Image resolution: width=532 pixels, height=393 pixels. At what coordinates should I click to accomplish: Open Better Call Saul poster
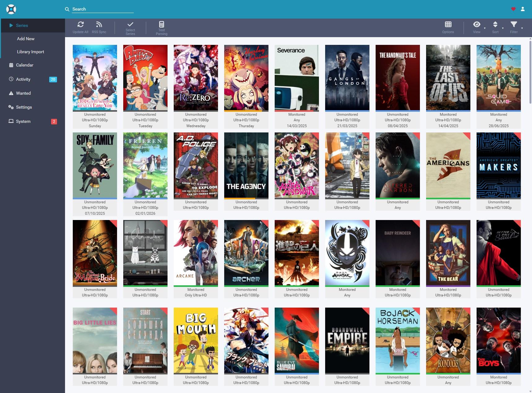click(499, 253)
